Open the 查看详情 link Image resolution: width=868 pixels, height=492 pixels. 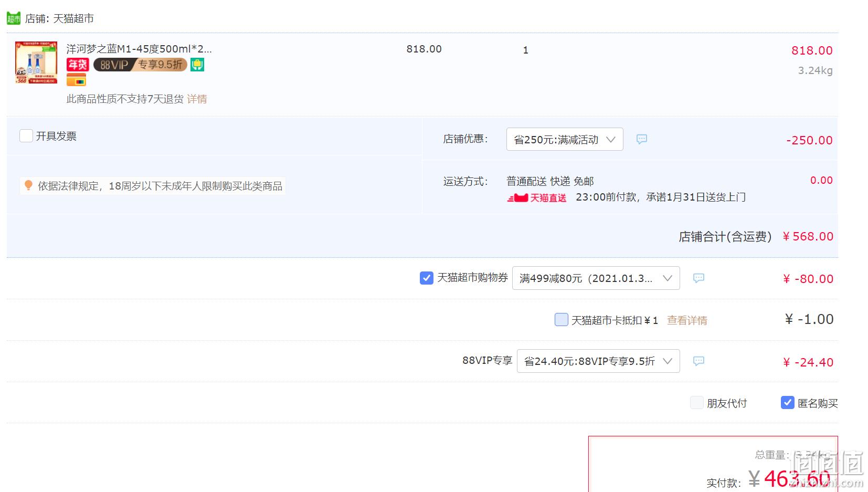pos(687,320)
